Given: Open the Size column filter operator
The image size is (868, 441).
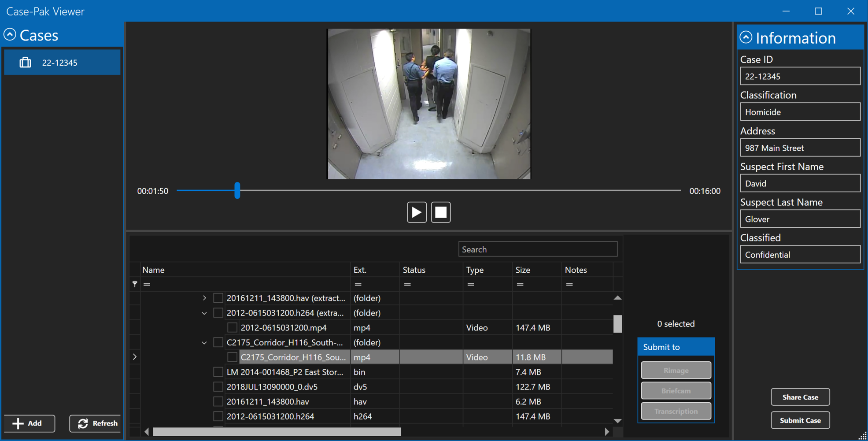Looking at the screenshot, I should coord(520,284).
